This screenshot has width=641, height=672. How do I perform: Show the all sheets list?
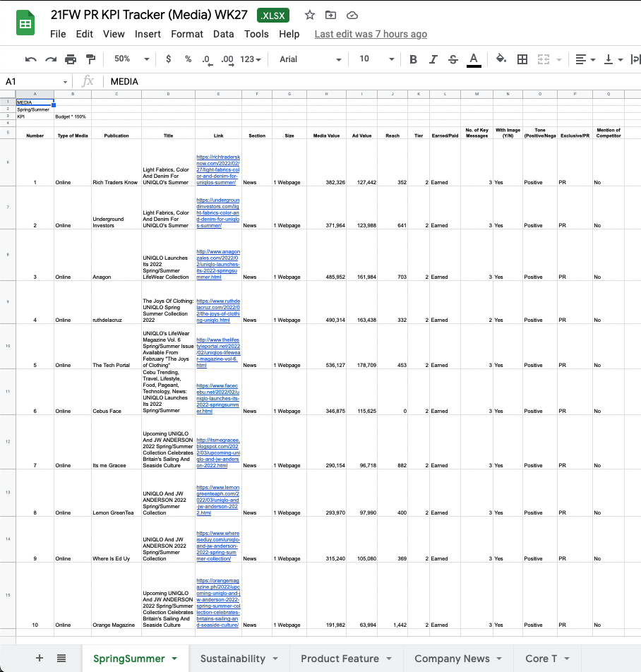coord(61,658)
